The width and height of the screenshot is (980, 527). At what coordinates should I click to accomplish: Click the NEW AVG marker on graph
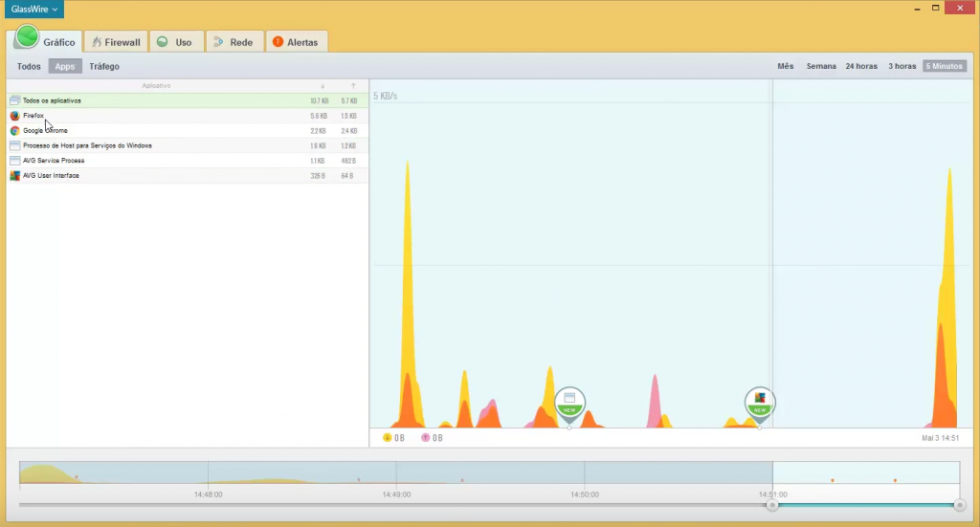click(759, 403)
